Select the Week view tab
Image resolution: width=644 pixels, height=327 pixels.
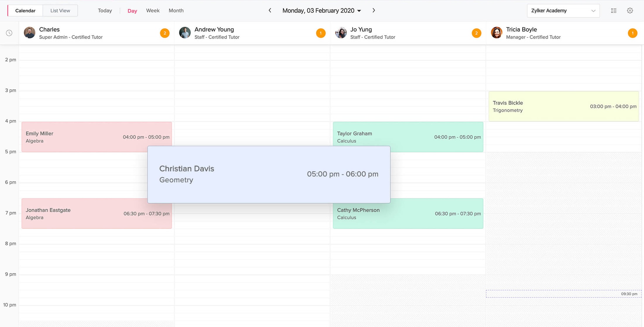153,11
